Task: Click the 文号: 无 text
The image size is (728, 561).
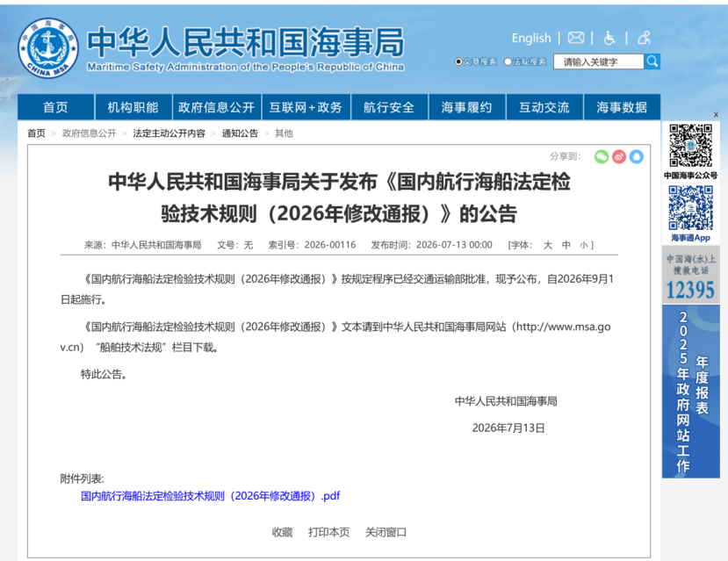Action: coord(235,245)
